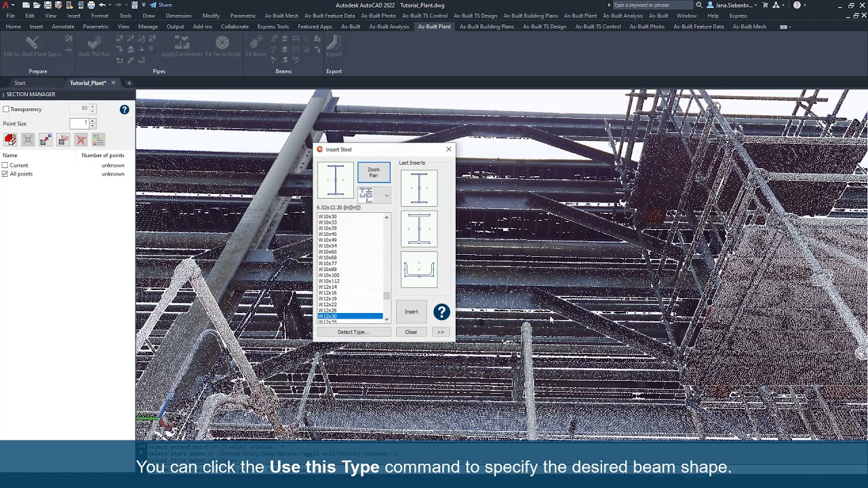Expand the Insert Steel dialog with >> button
The width and height of the screenshot is (868, 488).
pyautogui.click(x=440, y=332)
